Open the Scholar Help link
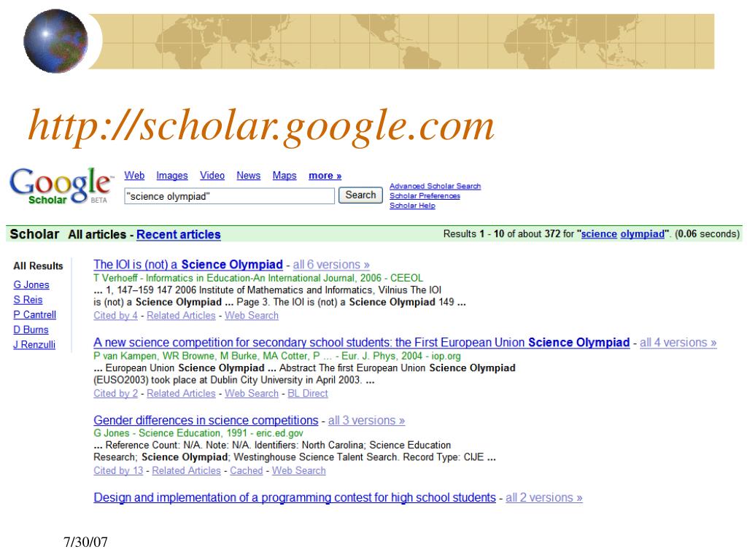This screenshot has height=560, width=747. click(412, 206)
